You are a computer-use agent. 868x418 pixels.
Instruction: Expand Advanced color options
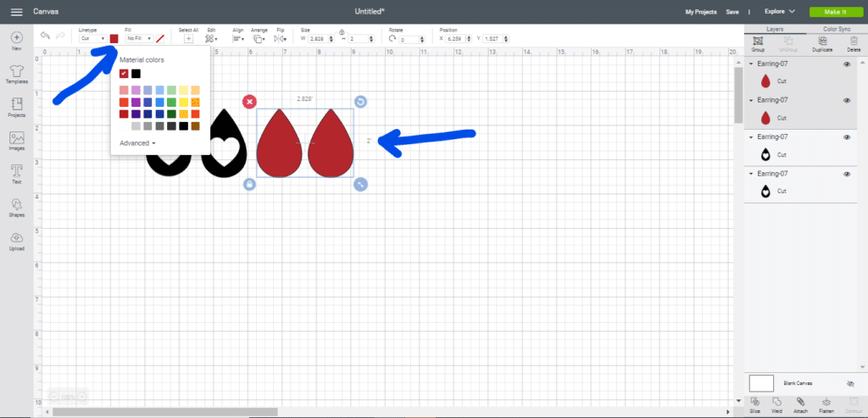137,142
